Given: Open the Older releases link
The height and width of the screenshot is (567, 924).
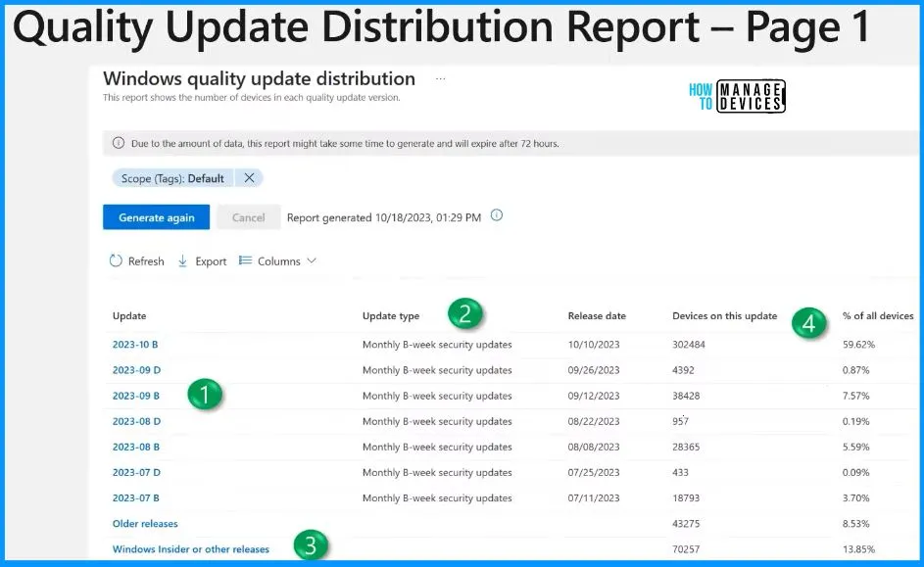Looking at the screenshot, I should (x=145, y=524).
